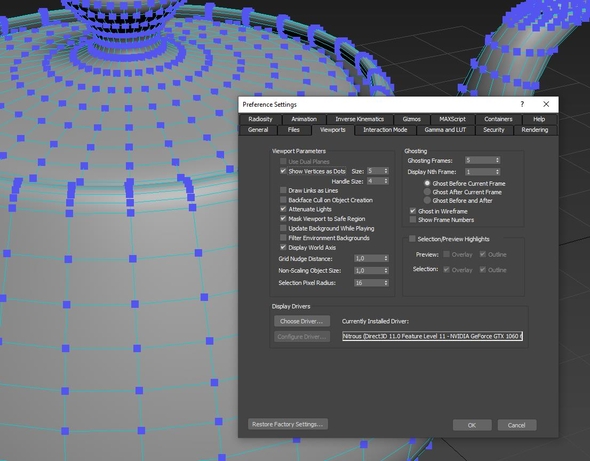
Task: Click Restore Factory Settings button
Action: 288,424
